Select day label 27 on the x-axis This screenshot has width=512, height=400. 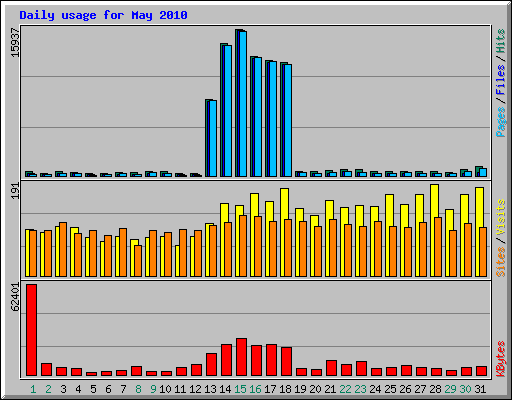420,389
